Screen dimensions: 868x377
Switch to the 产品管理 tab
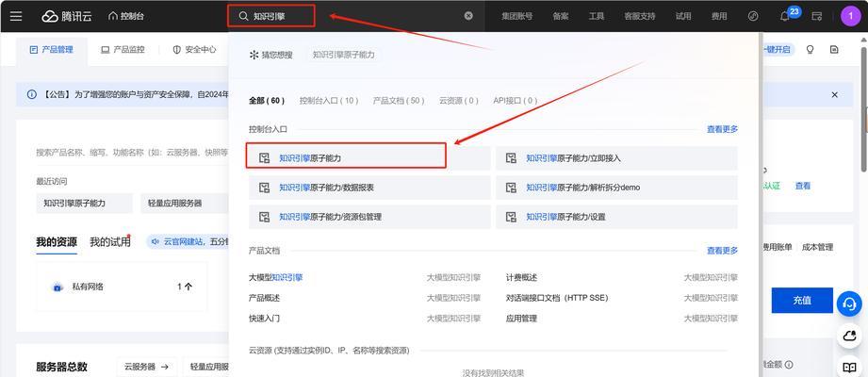(52, 49)
